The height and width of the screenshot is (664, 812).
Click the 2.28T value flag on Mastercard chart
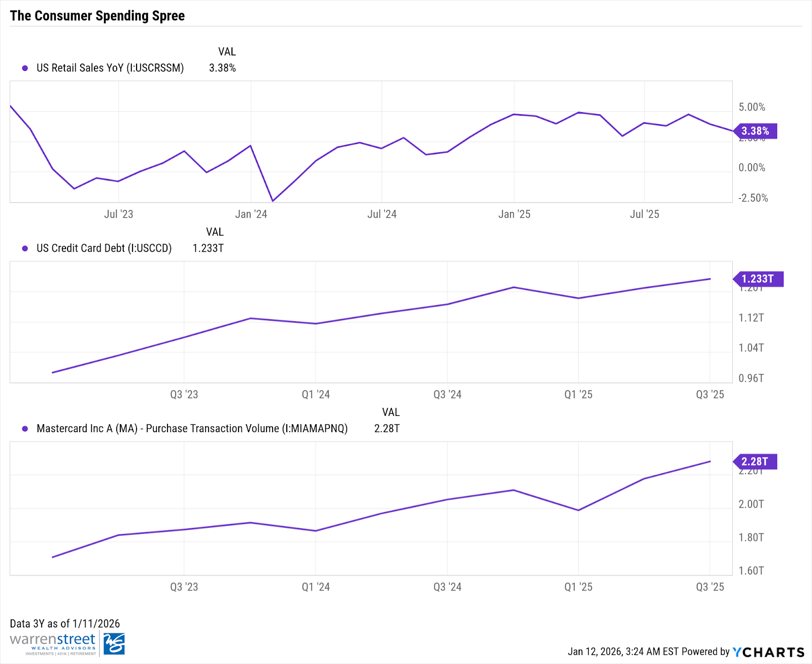(755, 462)
